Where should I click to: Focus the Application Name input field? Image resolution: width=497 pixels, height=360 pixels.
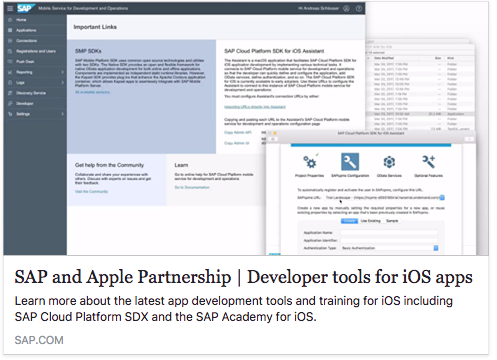click(x=389, y=233)
